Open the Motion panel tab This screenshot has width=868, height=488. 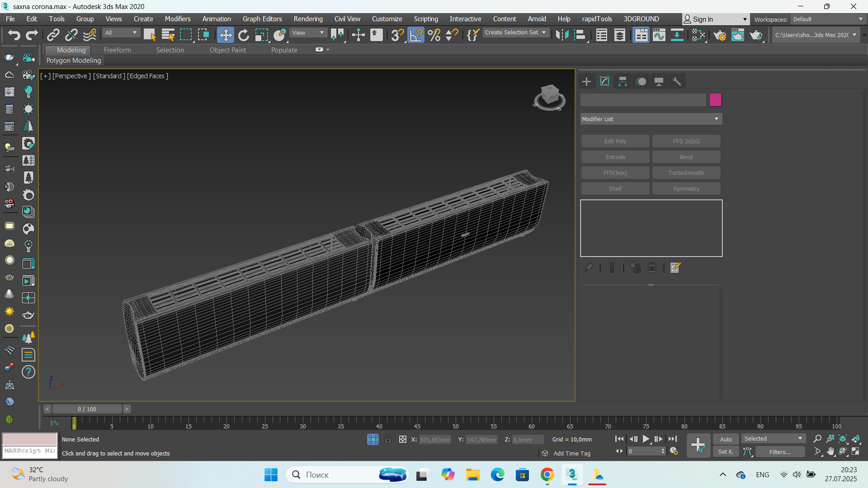point(641,81)
